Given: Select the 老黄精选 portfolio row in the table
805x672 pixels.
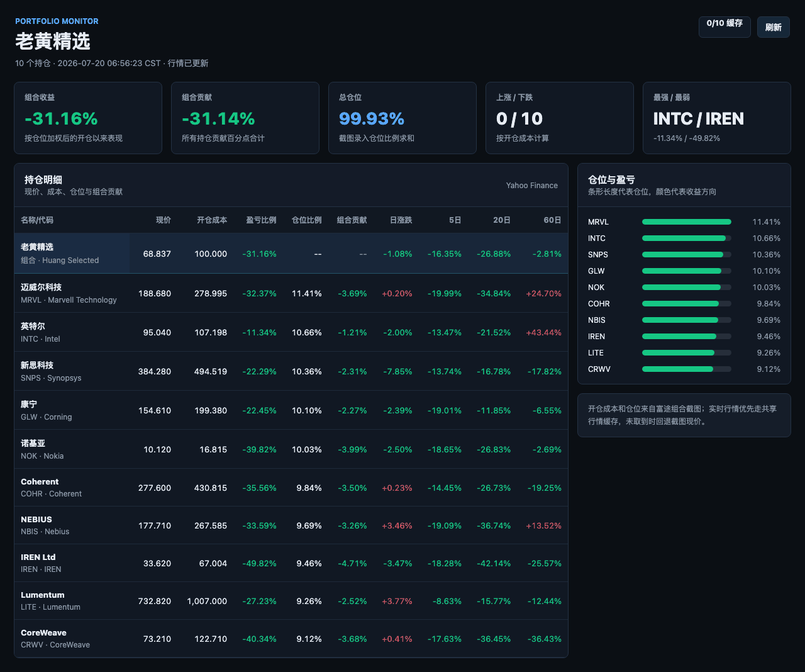Looking at the screenshot, I should pyautogui.click(x=291, y=254).
